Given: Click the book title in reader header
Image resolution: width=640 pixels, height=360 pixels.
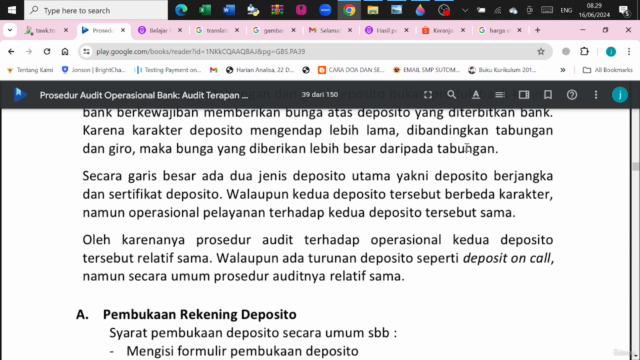Looking at the screenshot, I should click(144, 95).
